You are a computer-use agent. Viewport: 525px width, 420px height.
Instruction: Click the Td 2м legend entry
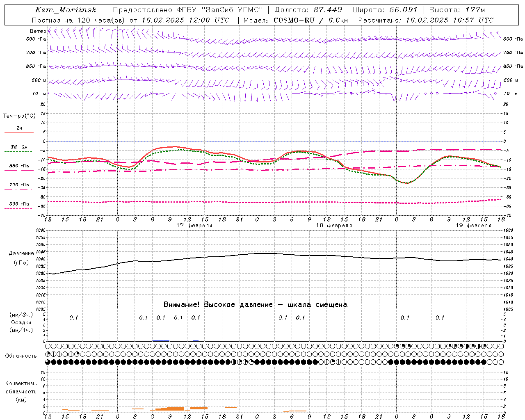coord(19,147)
